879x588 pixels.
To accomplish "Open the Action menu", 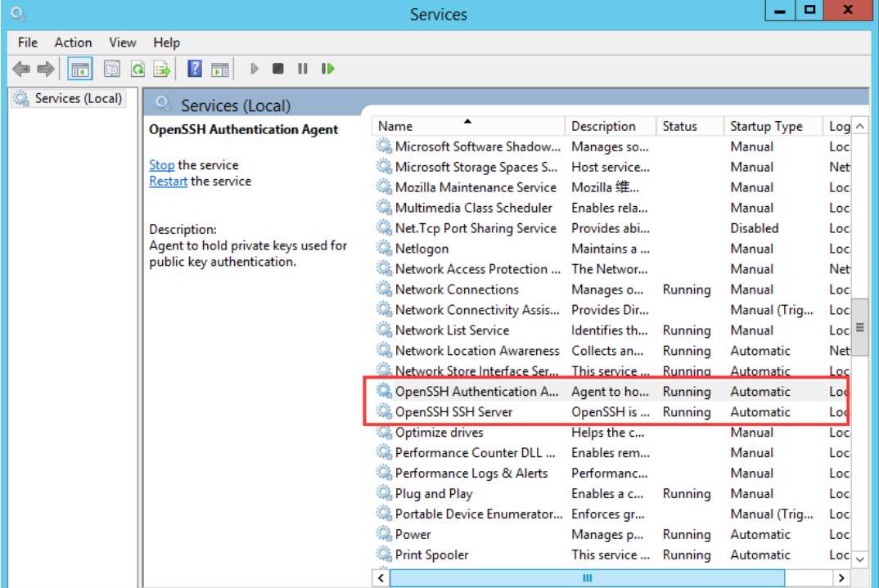I will click(73, 43).
